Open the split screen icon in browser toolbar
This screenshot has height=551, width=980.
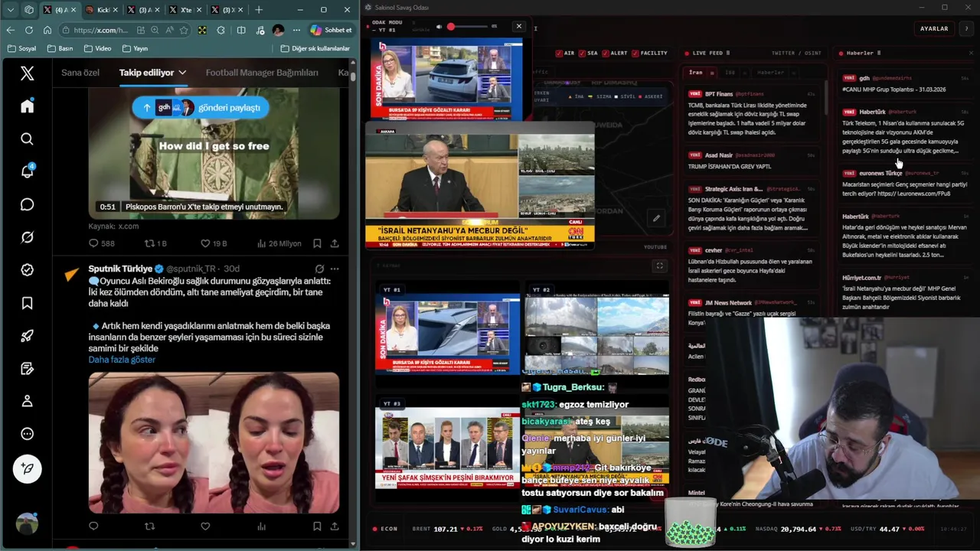point(241,30)
